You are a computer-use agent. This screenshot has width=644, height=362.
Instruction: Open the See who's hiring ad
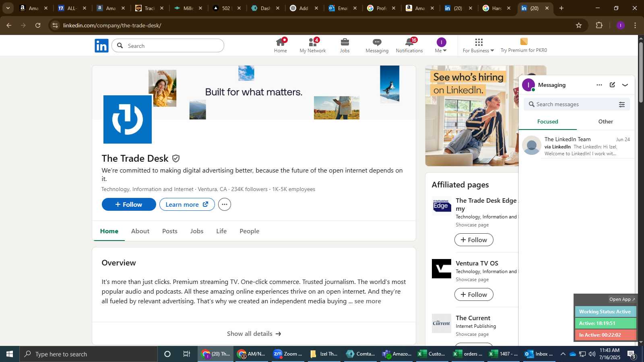[472, 116]
